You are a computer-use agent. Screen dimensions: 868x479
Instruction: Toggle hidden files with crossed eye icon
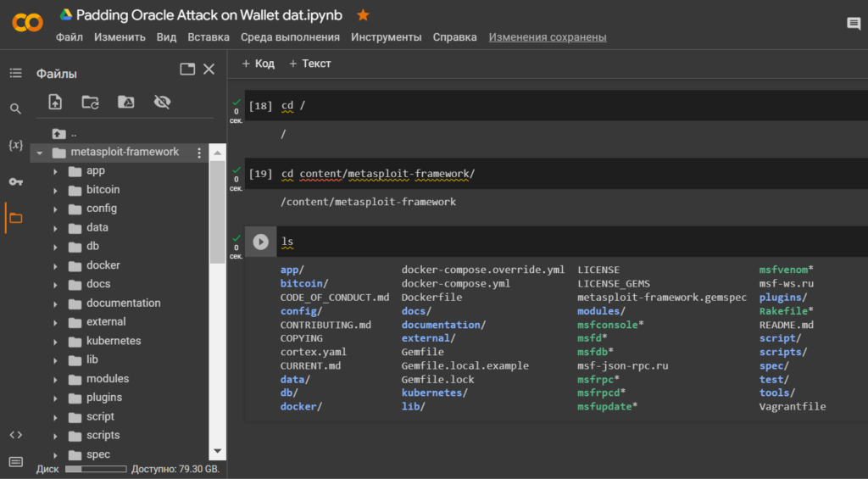pos(162,102)
